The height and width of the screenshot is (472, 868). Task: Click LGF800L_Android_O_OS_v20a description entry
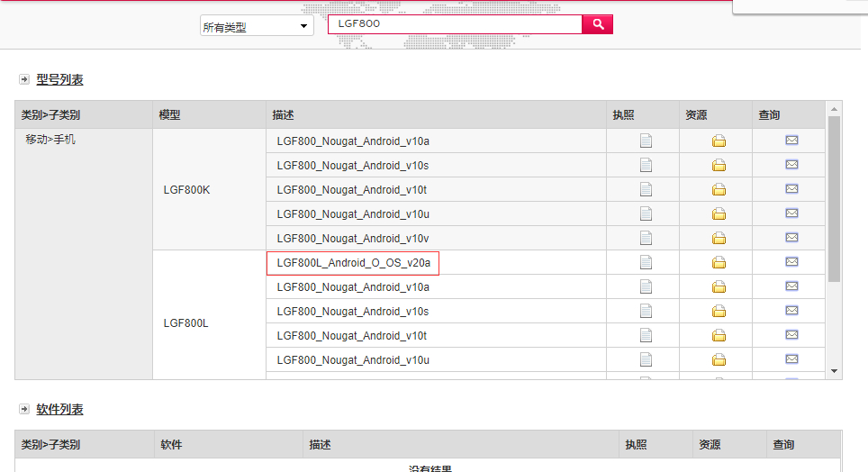coord(353,263)
